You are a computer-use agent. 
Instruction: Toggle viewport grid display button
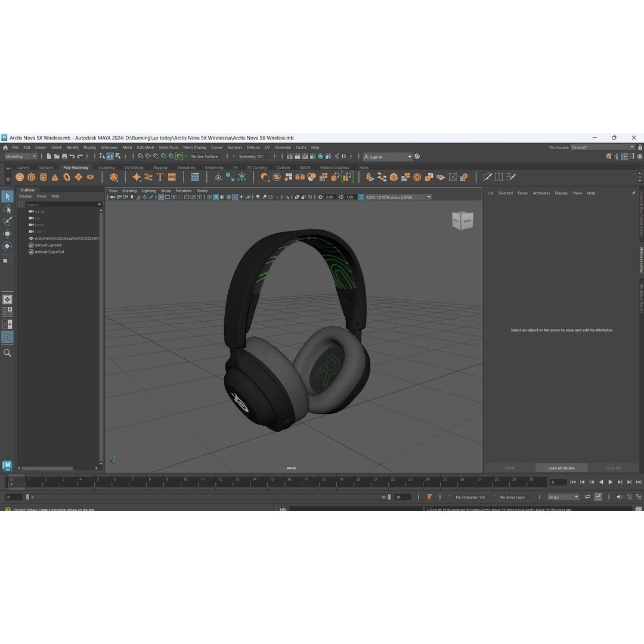pyautogui.click(x=161, y=197)
